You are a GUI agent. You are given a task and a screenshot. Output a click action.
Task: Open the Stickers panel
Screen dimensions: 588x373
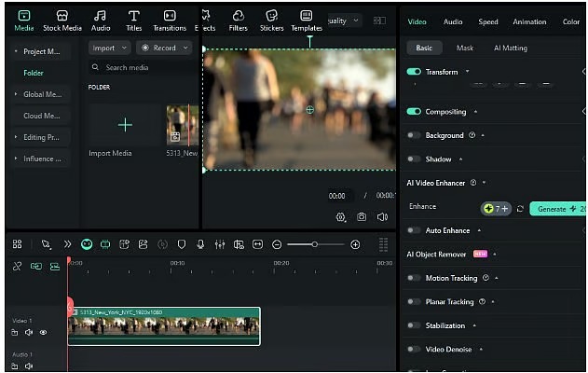click(x=271, y=21)
